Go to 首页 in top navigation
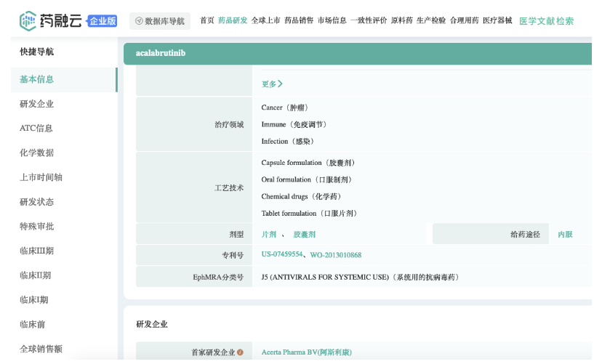 pyautogui.click(x=207, y=20)
